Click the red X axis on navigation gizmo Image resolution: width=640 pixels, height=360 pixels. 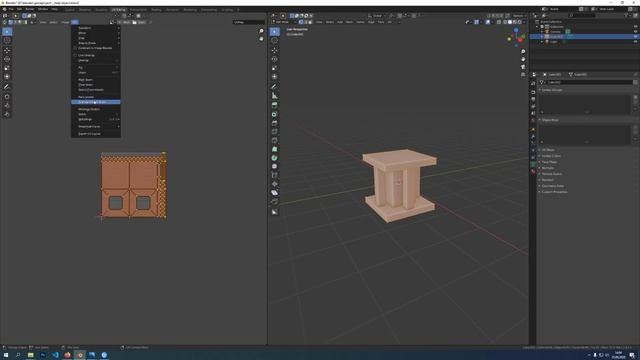pos(520,40)
